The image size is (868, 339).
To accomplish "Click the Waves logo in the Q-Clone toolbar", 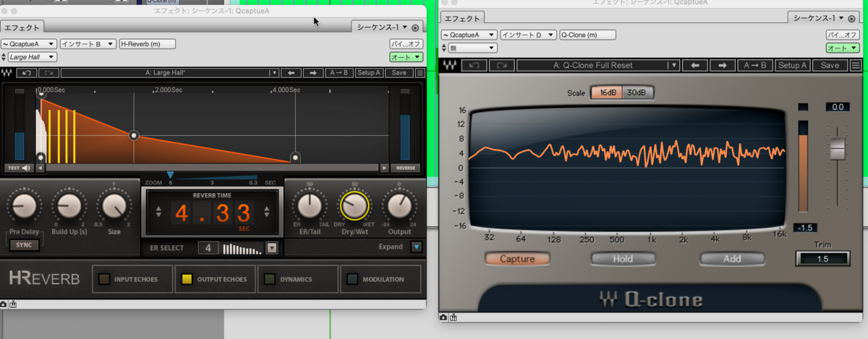I will 450,65.
